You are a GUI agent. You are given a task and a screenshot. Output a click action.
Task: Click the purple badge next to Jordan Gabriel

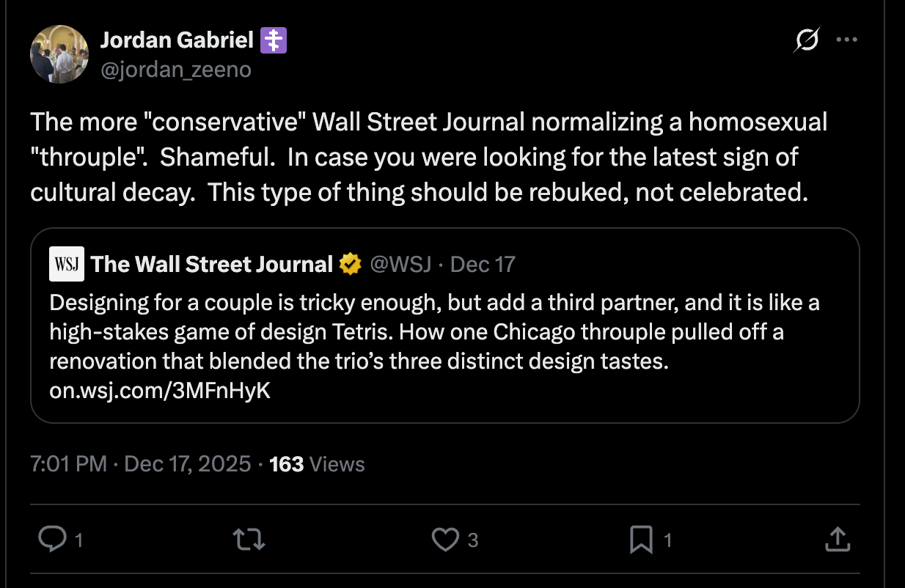(x=274, y=40)
